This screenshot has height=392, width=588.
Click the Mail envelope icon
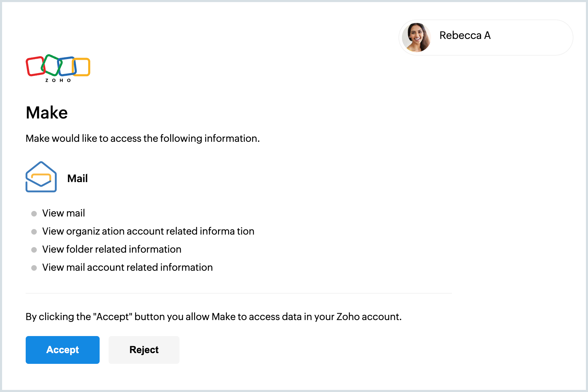pyautogui.click(x=41, y=177)
